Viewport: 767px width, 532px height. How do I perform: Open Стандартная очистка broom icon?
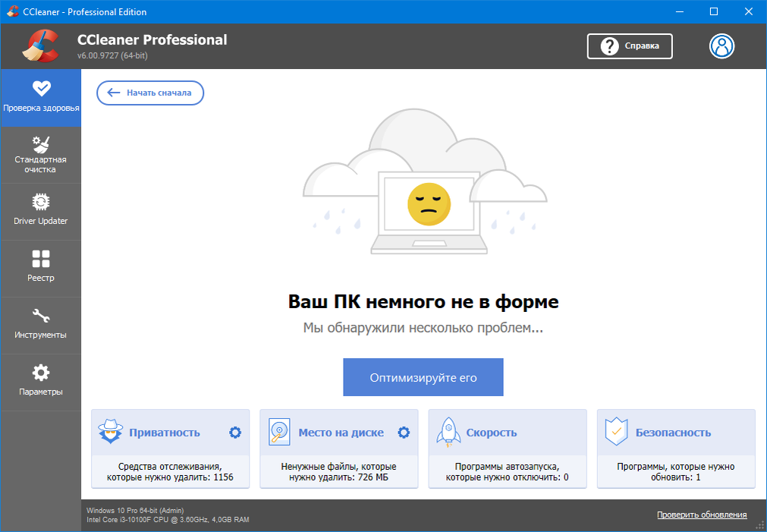(41, 144)
